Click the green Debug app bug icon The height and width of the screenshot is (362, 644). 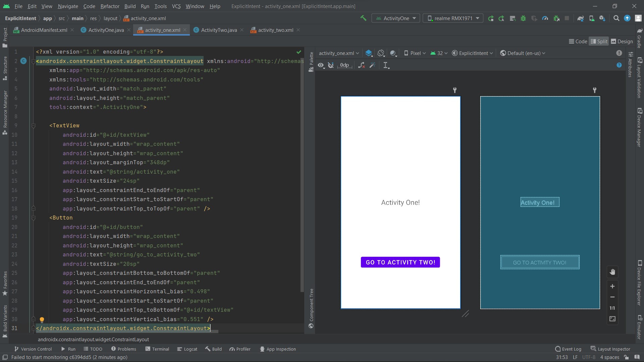523,18
